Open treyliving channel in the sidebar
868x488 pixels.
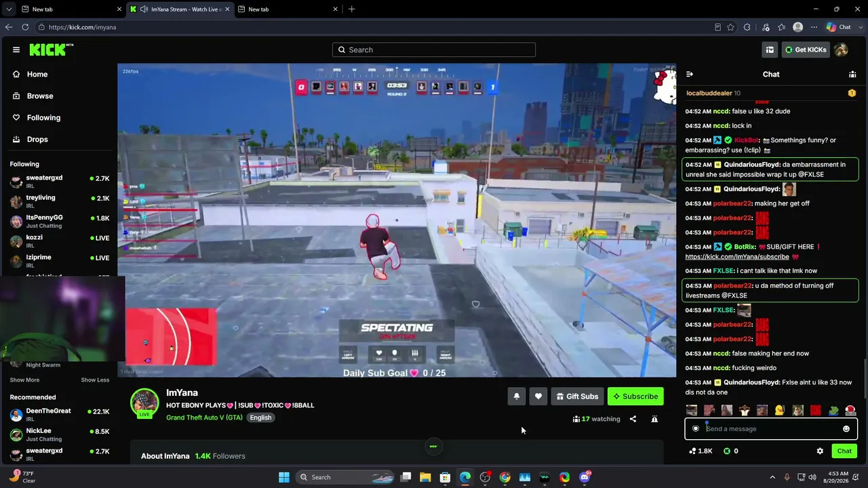coord(60,201)
